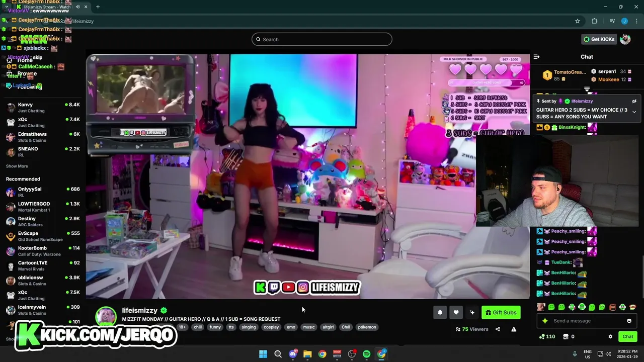This screenshot has height=362, width=644.
Task: Click the Get KICKs button
Action: pos(599,39)
